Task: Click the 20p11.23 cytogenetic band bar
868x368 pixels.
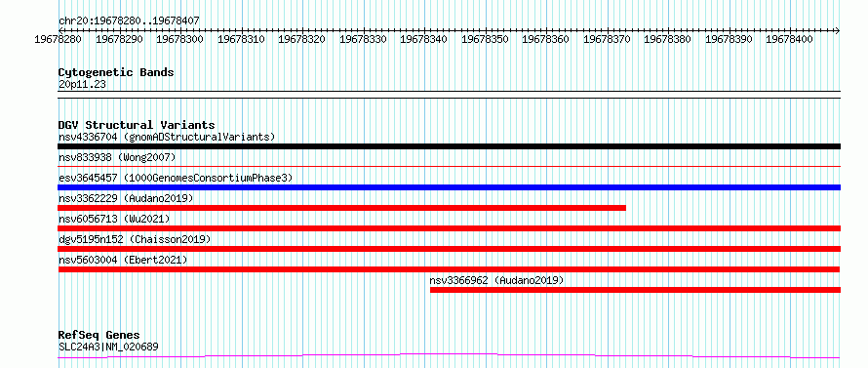Action: click(449, 95)
